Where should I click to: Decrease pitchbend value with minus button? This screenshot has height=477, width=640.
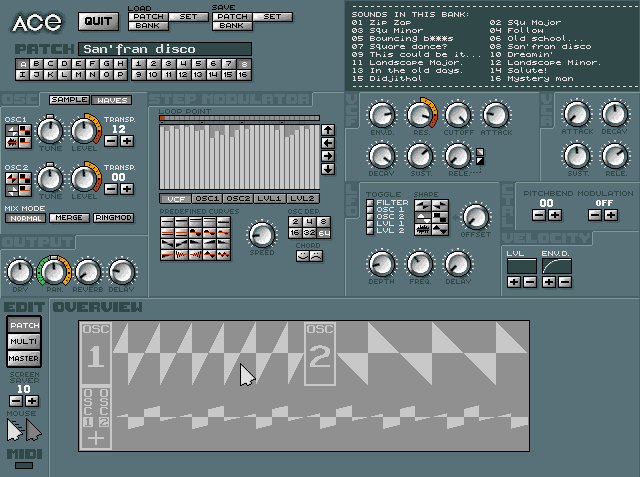coord(538,215)
